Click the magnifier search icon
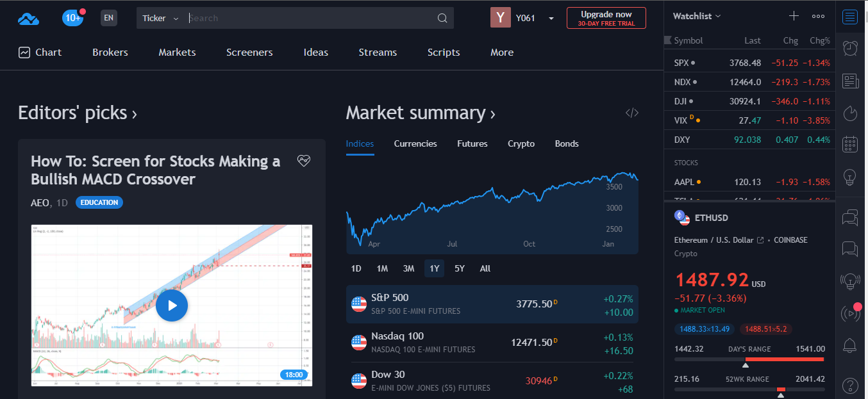The width and height of the screenshot is (868, 399). pos(442,18)
